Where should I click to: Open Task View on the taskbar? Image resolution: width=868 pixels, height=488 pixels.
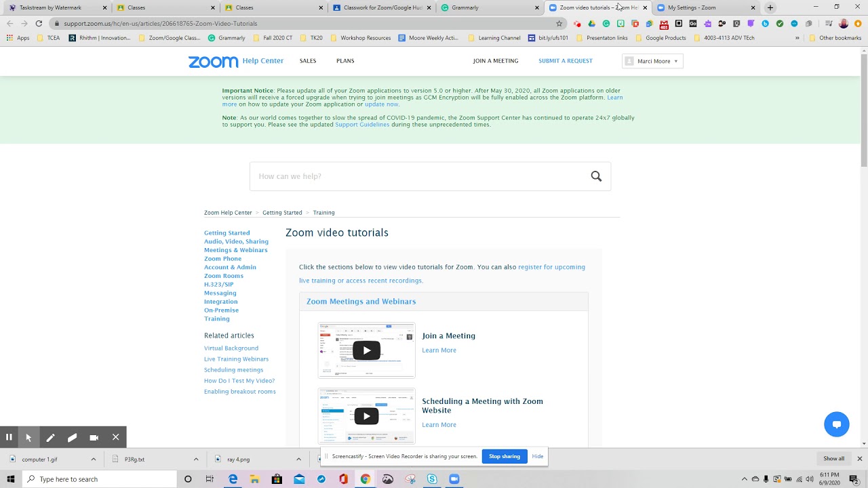pyautogui.click(x=210, y=479)
